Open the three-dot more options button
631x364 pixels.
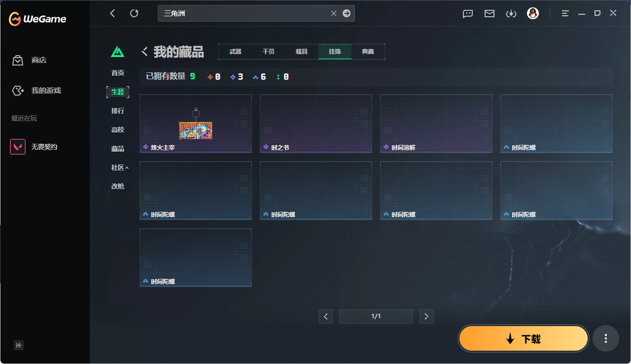[606, 338]
